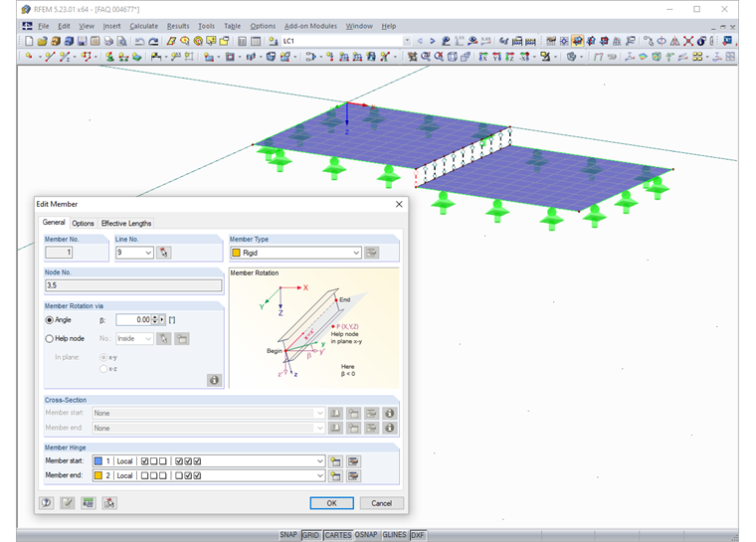Click the red X delete icon in top toolbar
Screen dimensions: 756x542
[x=688, y=41]
